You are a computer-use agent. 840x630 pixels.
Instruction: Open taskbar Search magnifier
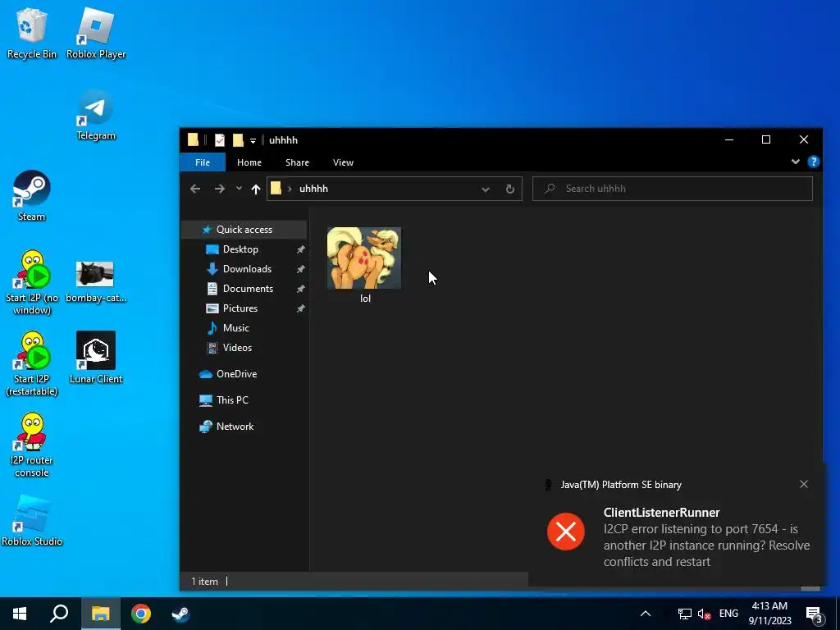pyautogui.click(x=59, y=614)
